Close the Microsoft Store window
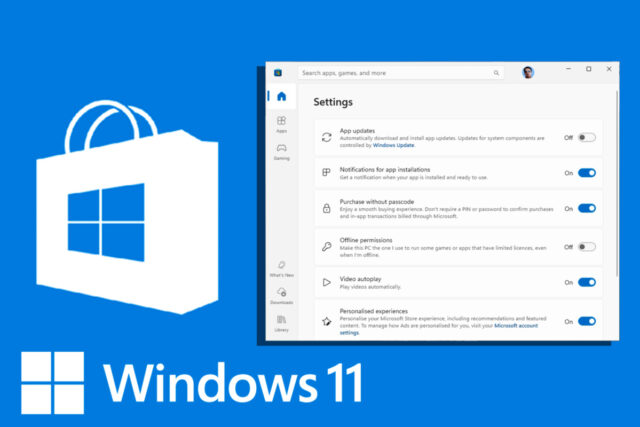The width and height of the screenshot is (640, 427). 609,69
